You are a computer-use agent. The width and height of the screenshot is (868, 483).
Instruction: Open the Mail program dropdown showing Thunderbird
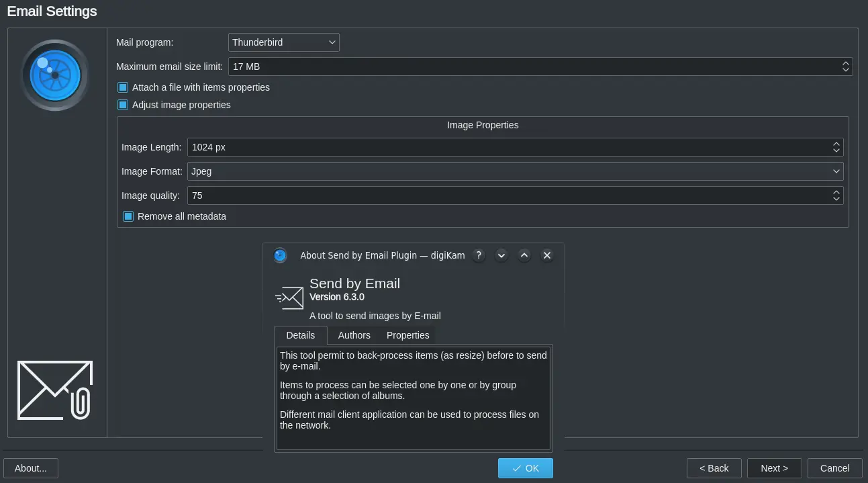click(283, 42)
